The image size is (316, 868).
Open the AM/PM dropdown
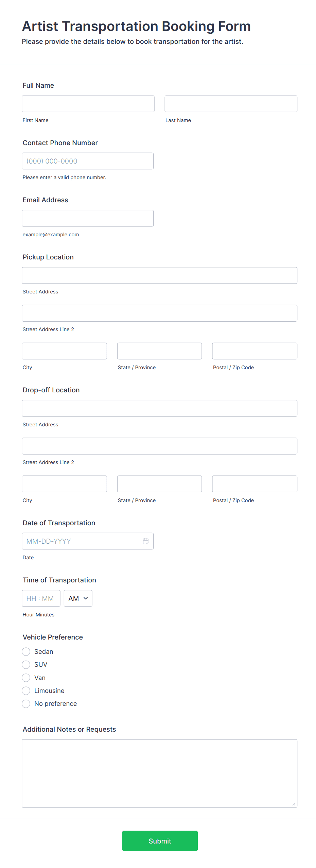pos(78,598)
